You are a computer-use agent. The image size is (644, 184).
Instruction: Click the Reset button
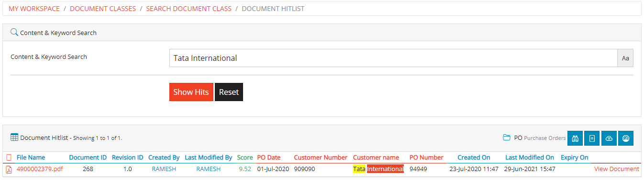tap(229, 92)
